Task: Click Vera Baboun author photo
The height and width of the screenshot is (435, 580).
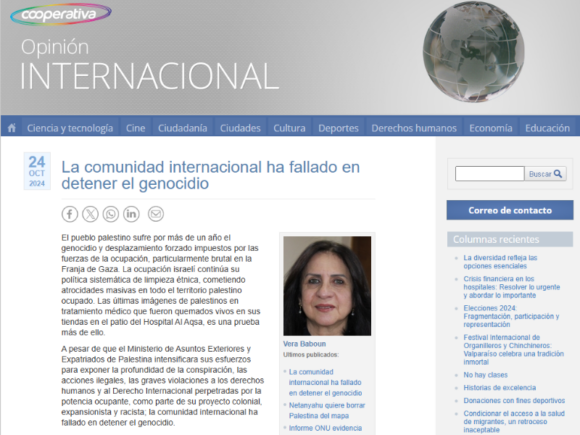Action: (x=327, y=286)
